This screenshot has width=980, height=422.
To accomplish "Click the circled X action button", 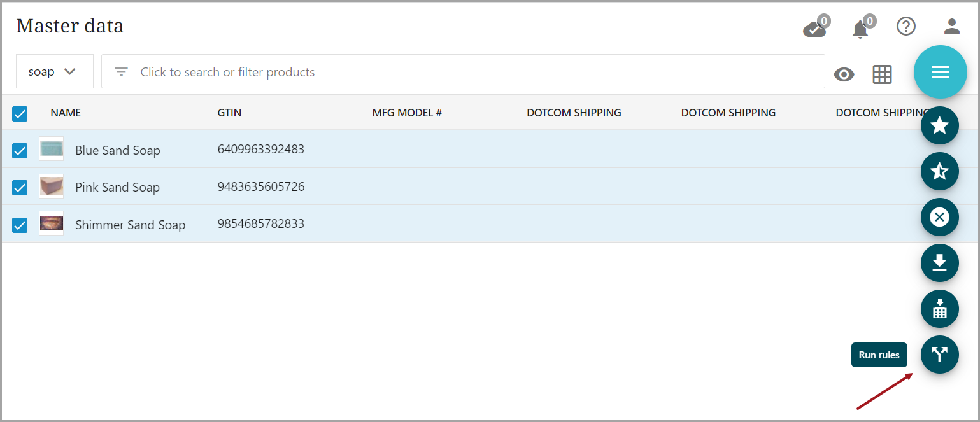I will [939, 217].
